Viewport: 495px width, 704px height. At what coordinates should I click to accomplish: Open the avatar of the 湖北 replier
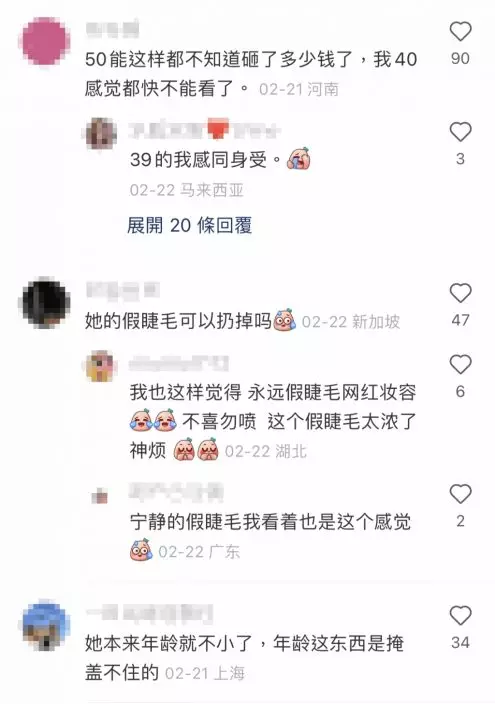pos(102,366)
